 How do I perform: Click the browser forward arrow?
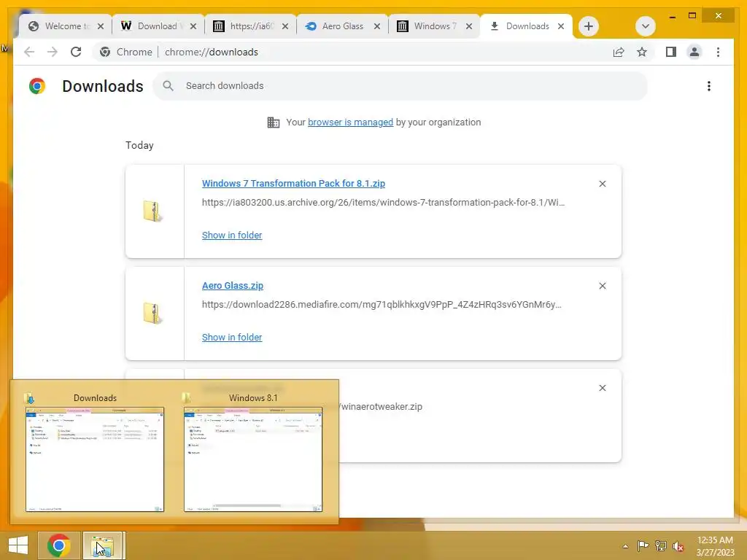click(53, 52)
